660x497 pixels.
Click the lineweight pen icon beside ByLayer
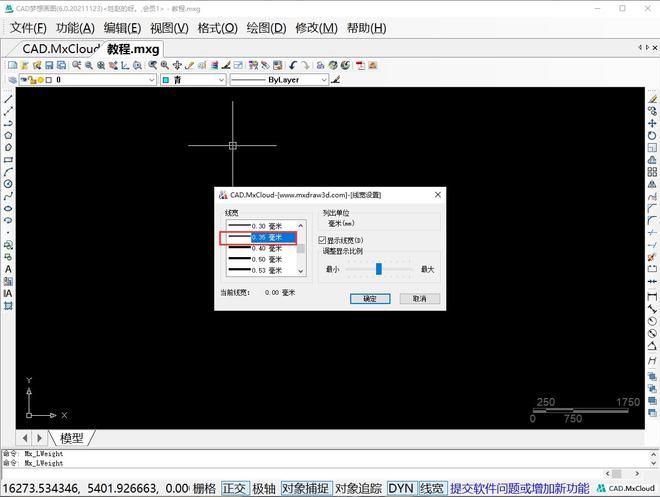pos(335,80)
